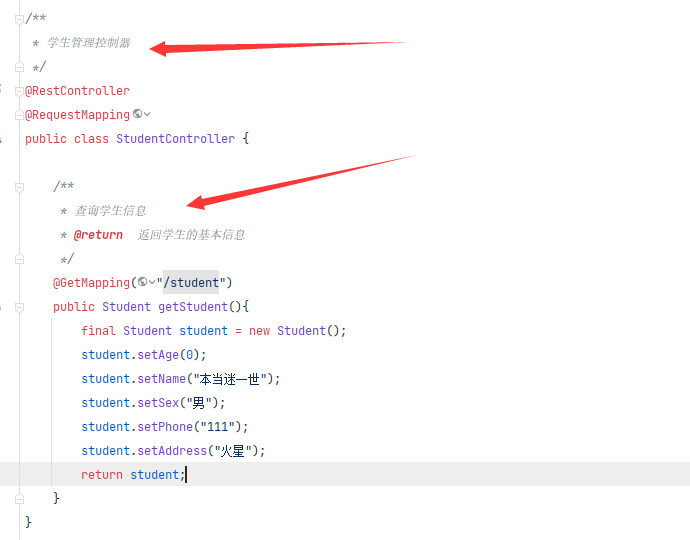
Task: Click the getStudent method name
Action: [x=193, y=307]
